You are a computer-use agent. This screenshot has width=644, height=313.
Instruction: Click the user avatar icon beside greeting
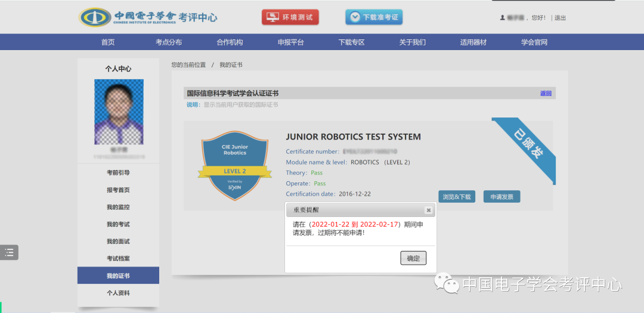502,18
